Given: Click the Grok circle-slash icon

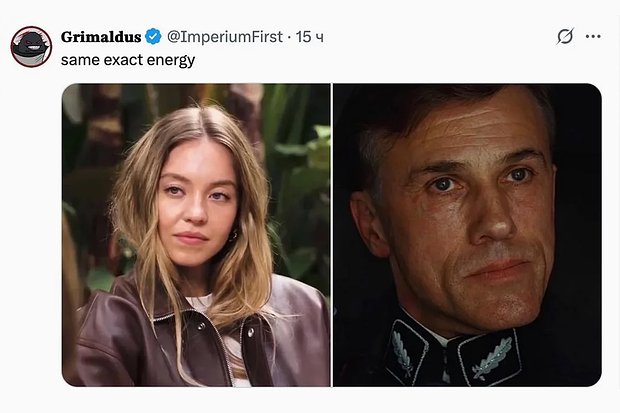Looking at the screenshot, I should click(x=565, y=37).
